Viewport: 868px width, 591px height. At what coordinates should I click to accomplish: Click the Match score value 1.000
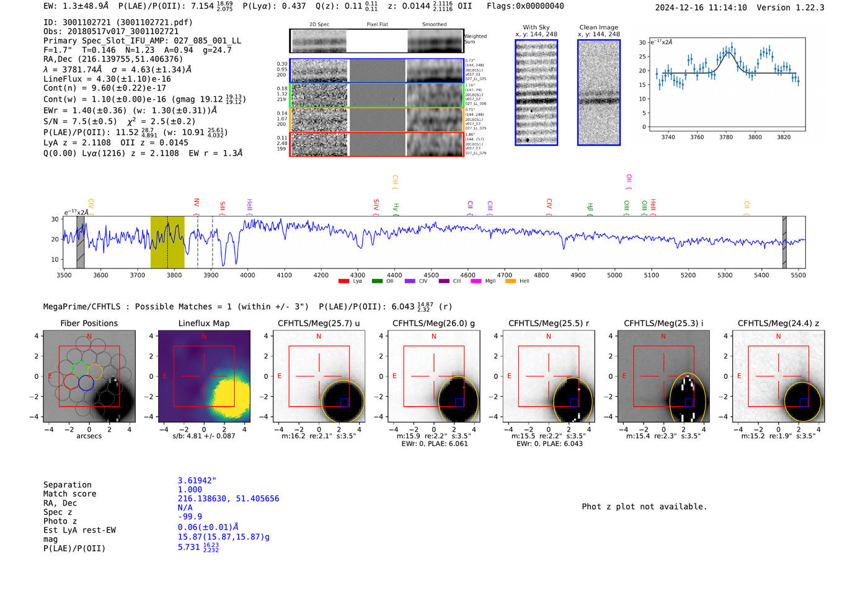(x=190, y=489)
